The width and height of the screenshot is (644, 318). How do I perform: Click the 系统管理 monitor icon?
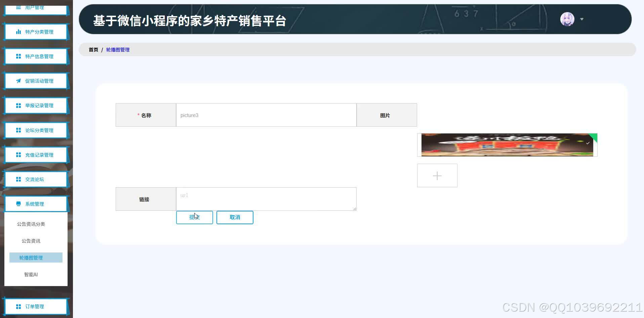[18, 204]
